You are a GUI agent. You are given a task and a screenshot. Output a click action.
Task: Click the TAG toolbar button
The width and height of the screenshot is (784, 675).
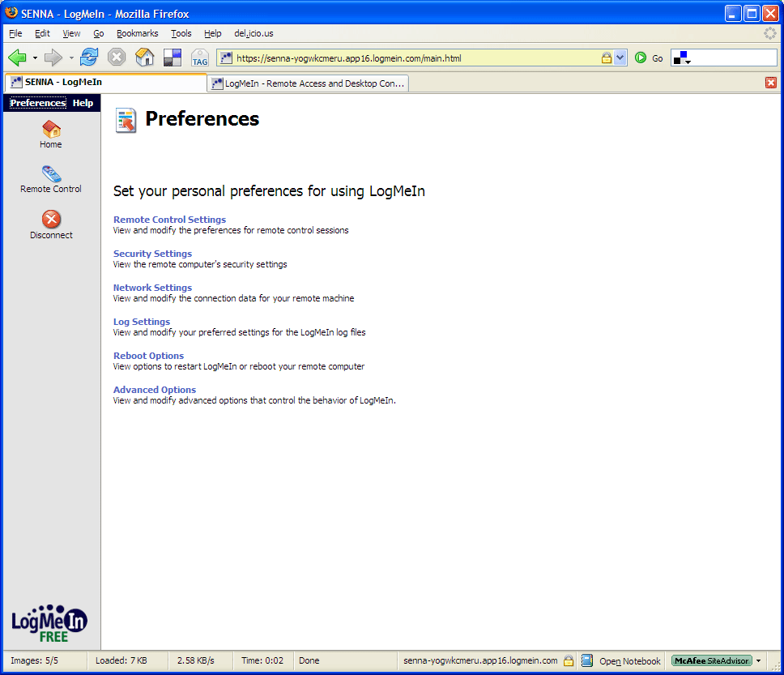(200, 58)
